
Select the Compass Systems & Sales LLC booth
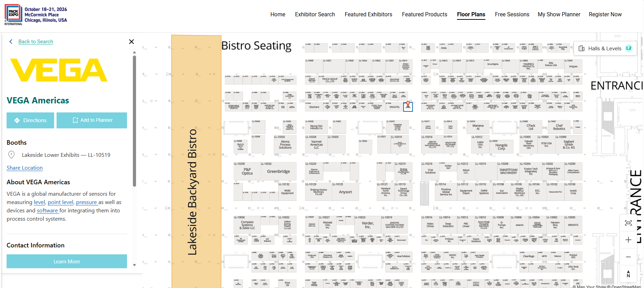(x=247, y=225)
